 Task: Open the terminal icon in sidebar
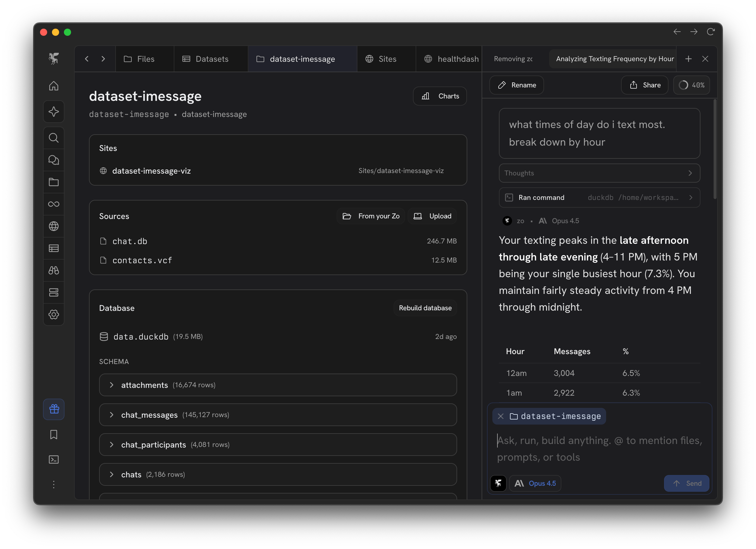pos(54,459)
